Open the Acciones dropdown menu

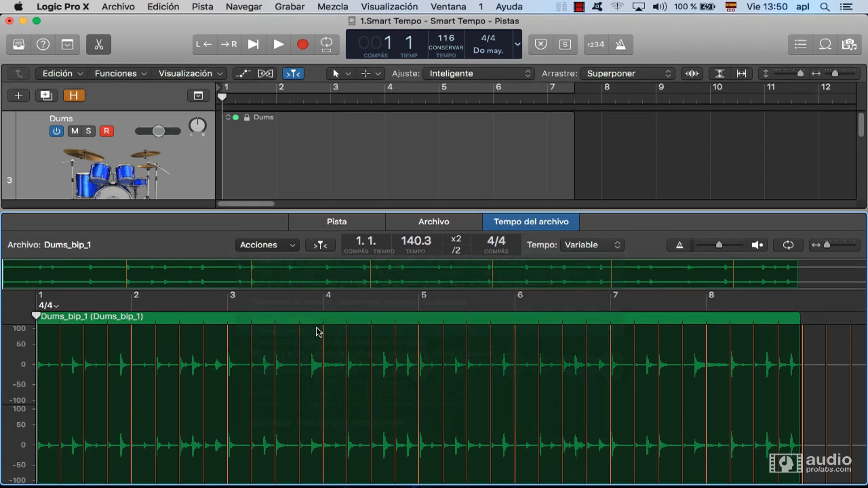(x=267, y=245)
